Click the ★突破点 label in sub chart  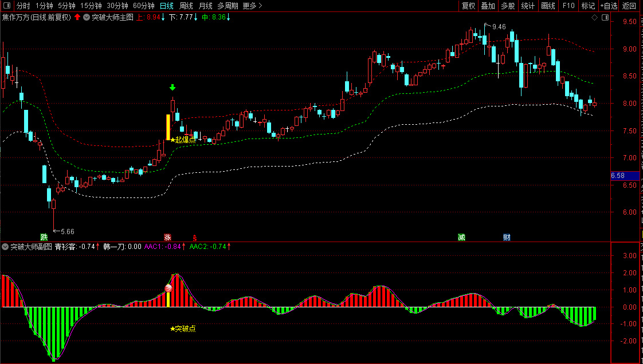[x=183, y=329]
